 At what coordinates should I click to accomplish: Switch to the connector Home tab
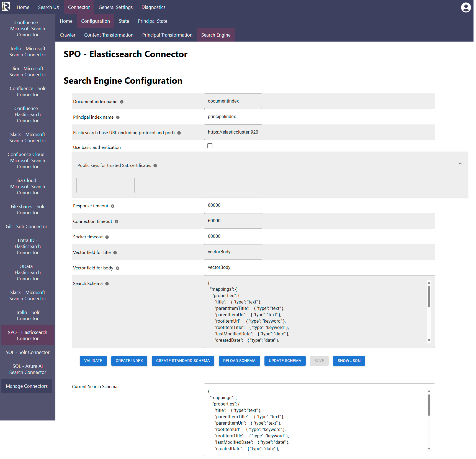pyautogui.click(x=66, y=21)
